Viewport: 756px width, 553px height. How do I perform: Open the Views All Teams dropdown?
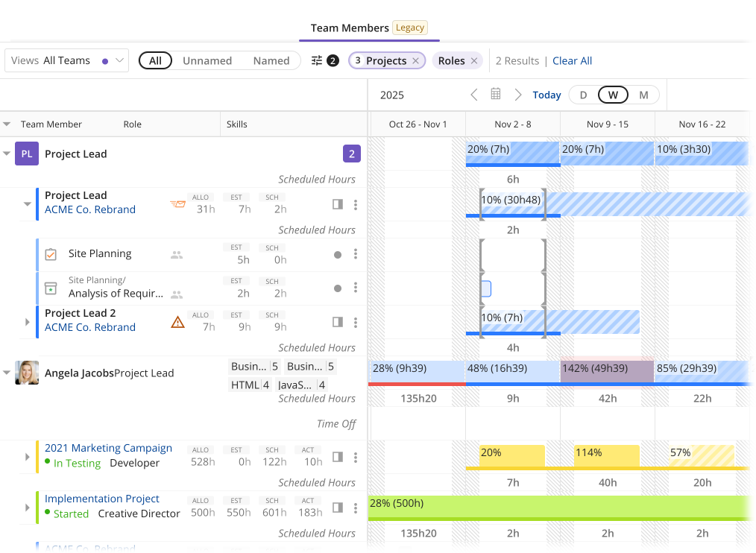click(66, 61)
